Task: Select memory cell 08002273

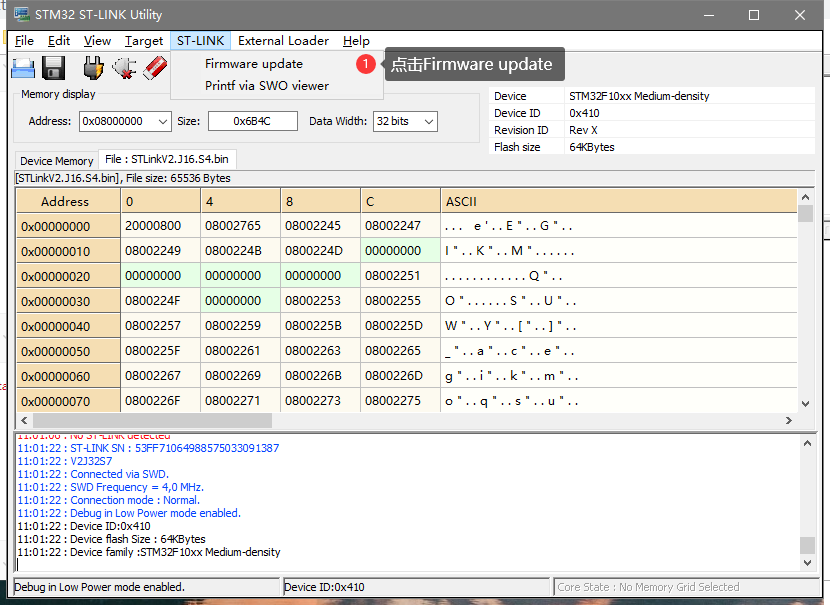Action: 321,401
